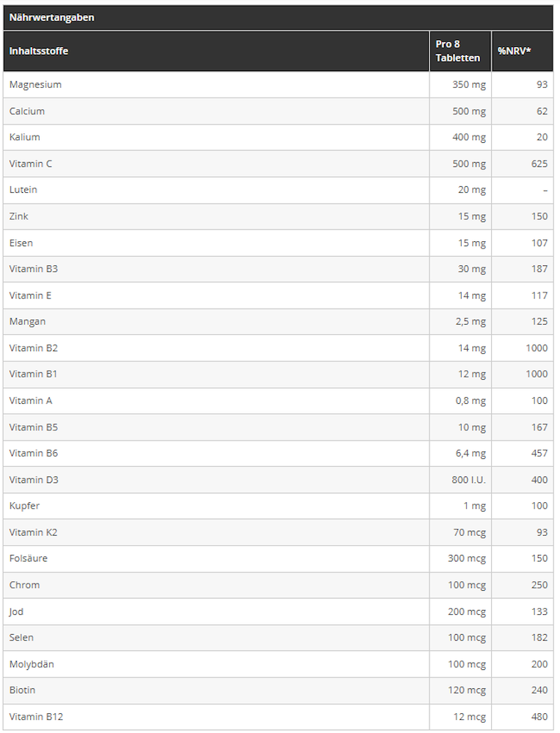Click the Folsäure ingredient name
Viewport: 560px width, 733px height.
pos(29,559)
